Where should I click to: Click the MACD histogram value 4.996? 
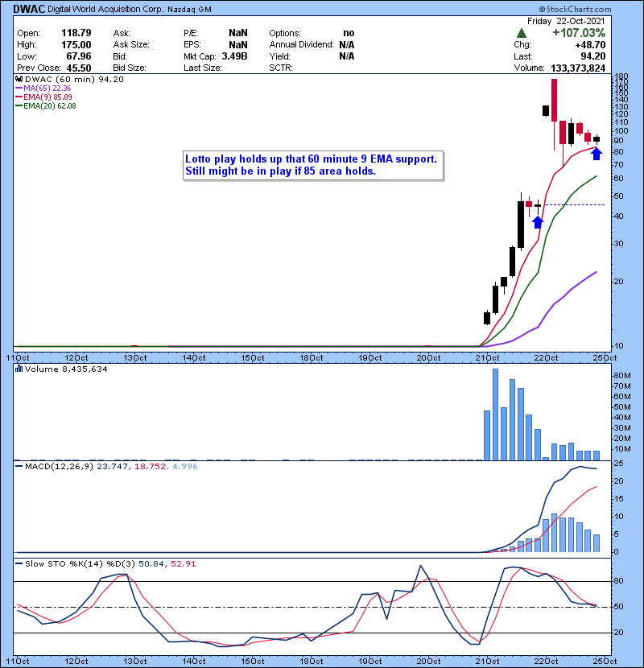click(x=185, y=467)
